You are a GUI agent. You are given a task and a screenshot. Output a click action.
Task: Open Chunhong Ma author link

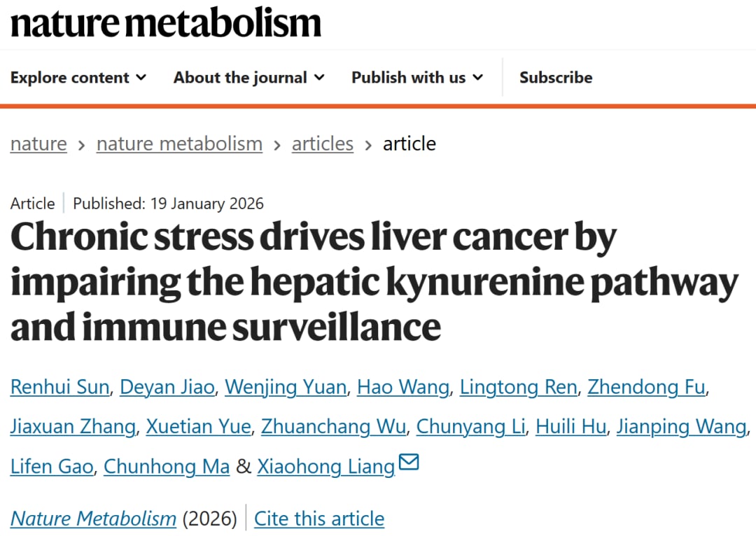(167, 467)
